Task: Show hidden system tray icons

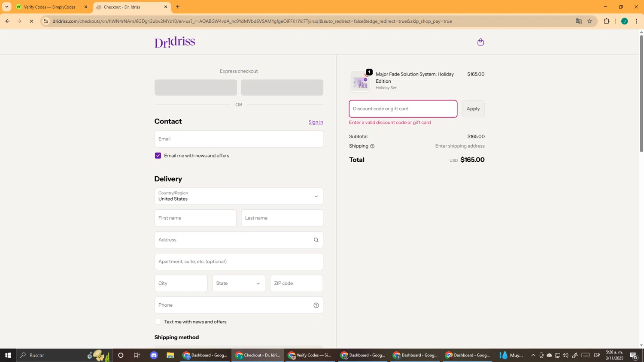Action: coord(533,355)
